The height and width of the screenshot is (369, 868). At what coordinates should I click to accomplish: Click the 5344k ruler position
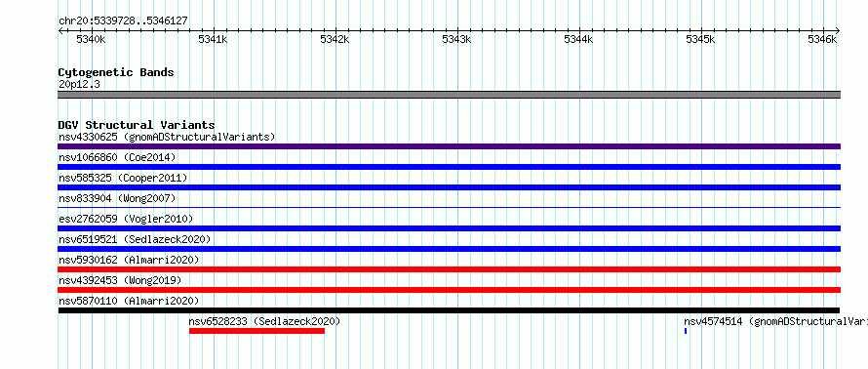578,39
